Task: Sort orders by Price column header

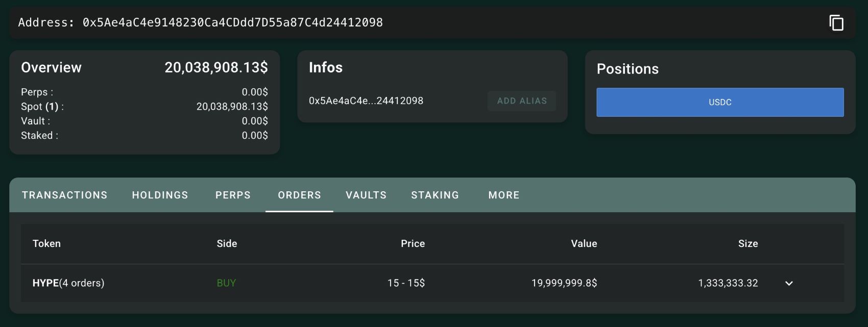Action: (x=413, y=244)
